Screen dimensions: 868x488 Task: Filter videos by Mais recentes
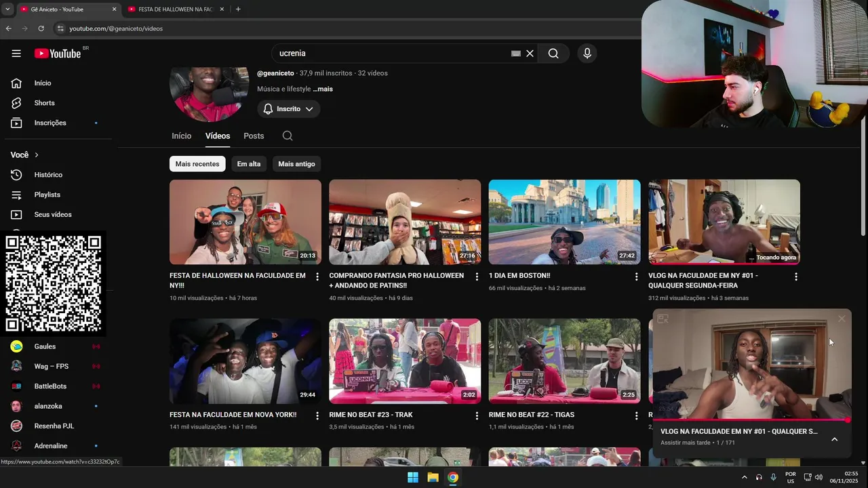pos(197,164)
